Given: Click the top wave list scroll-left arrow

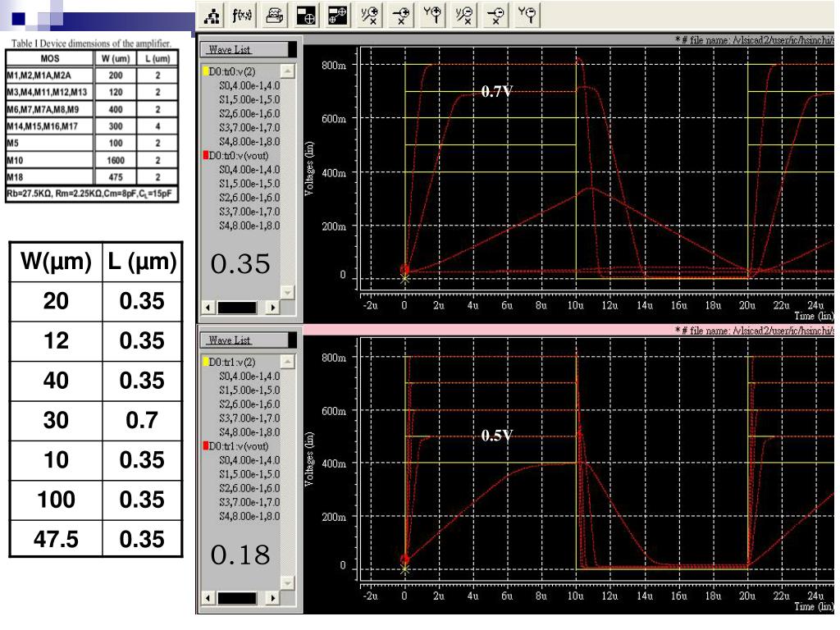Looking at the screenshot, I should coord(208,308).
